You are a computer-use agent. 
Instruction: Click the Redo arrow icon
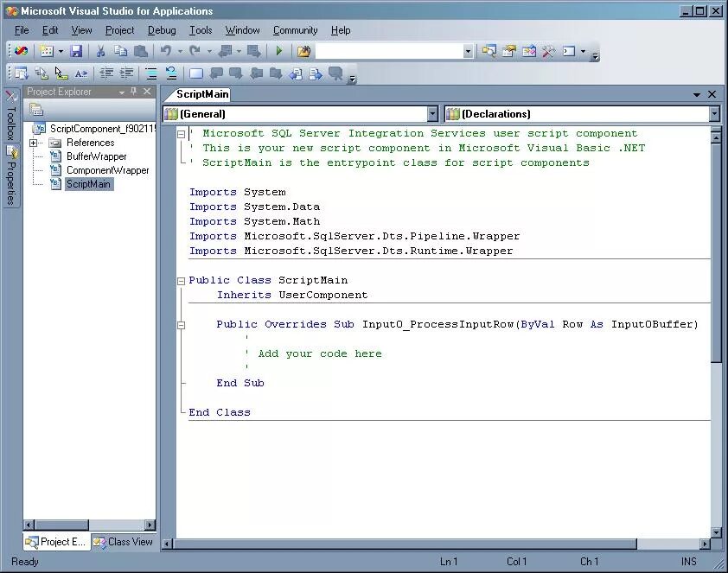coord(195,51)
